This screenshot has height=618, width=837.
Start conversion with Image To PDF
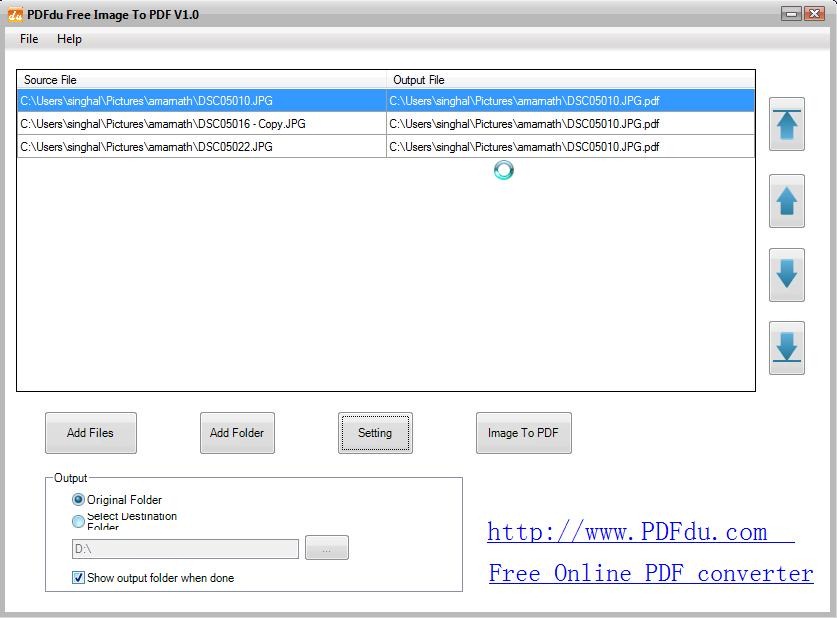(x=523, y=433)
